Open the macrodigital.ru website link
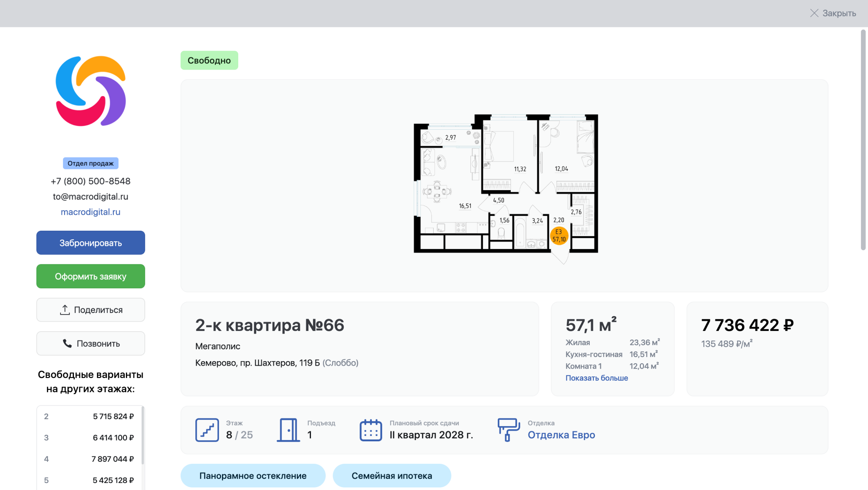The image size is (868, 490). tap(90, 212)
